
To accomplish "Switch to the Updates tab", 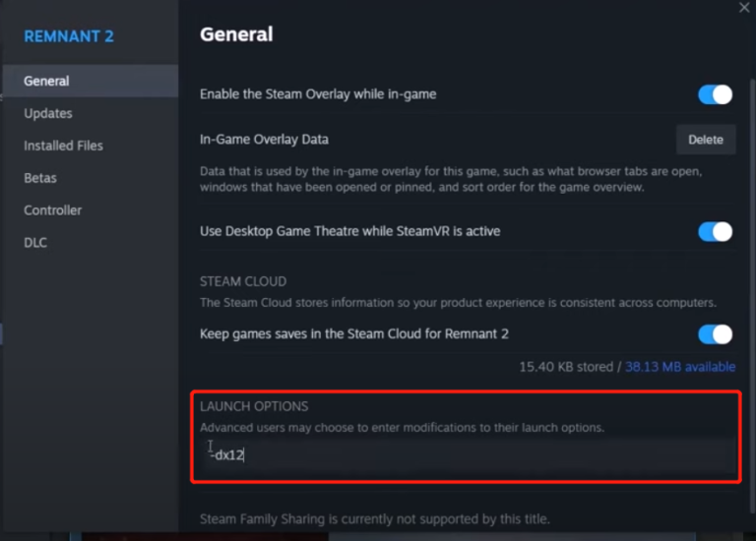I will tap(48, 113).
